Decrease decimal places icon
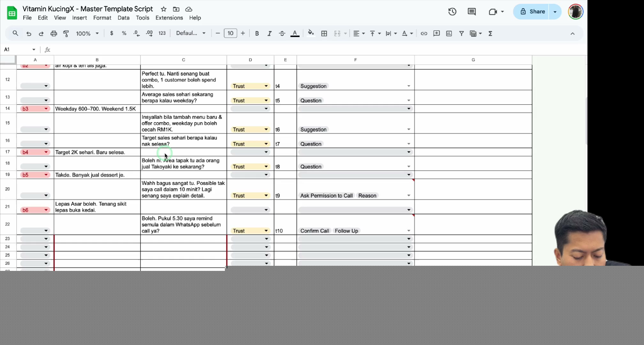The image size is (644, 345). (136, 33)
